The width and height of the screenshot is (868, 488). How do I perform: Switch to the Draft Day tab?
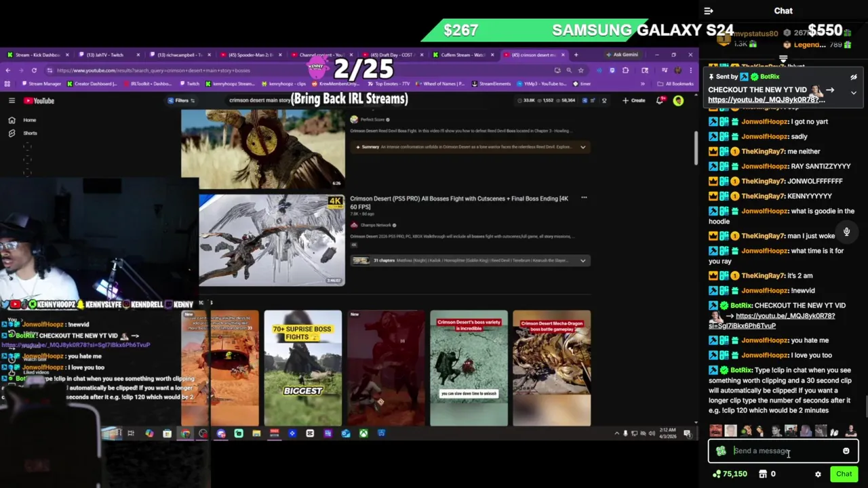click(x=393, y=55)
